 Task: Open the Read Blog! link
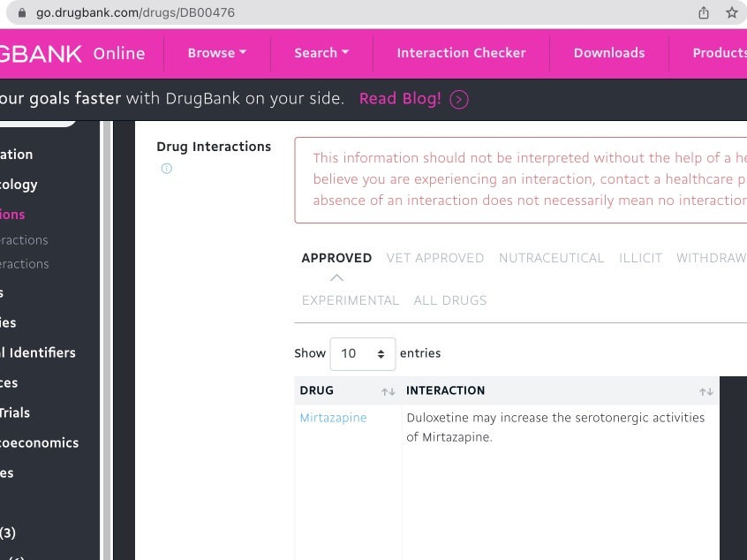click(x=400, y=99)
